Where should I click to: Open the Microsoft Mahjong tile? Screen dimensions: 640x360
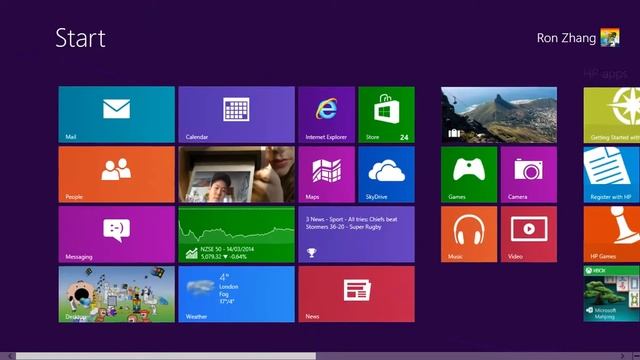click(612, 294)
